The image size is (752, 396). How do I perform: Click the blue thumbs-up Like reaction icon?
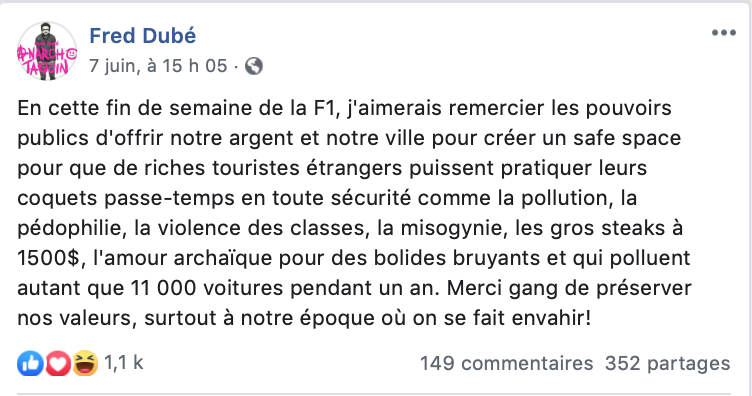point(31,363)
